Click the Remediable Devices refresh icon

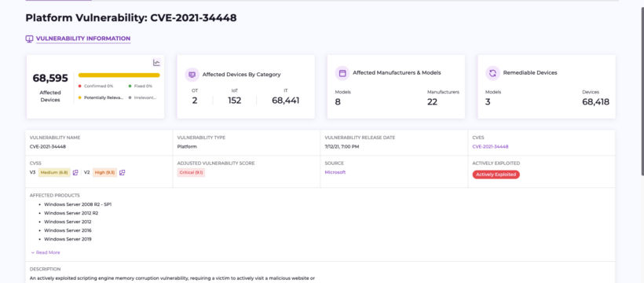(492, 73)
